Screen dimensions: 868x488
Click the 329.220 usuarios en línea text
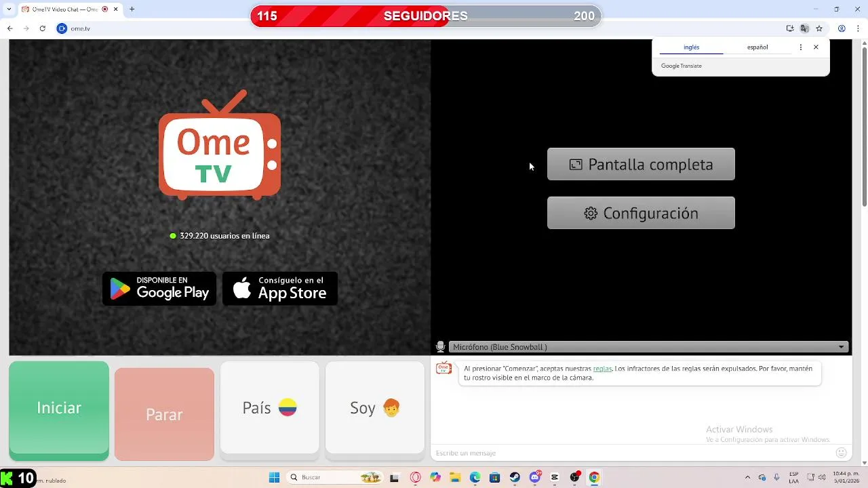[224, 236]
